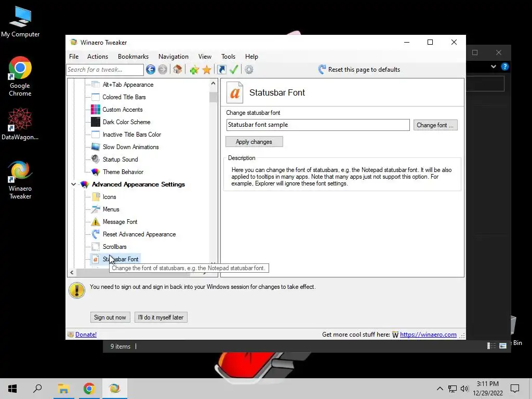This screenshot has height=399, width=532.
Task: Open the Navigation menu
Action: 174,57
